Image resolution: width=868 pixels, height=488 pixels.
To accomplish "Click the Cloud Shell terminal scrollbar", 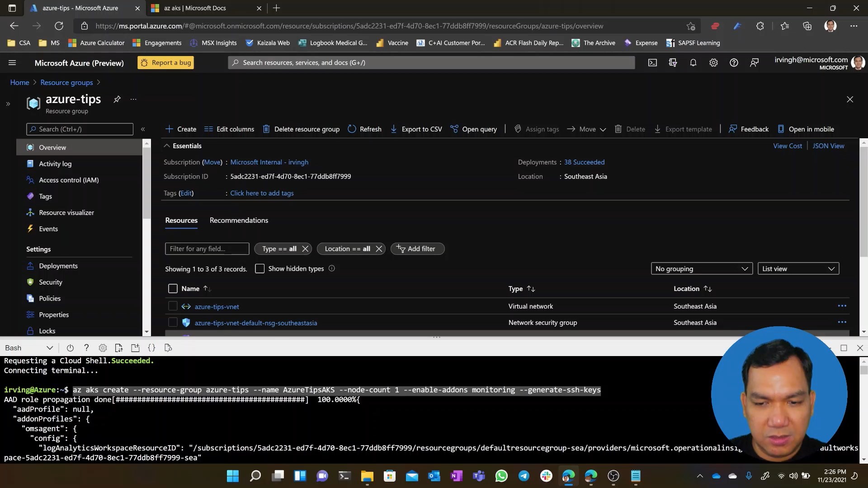I will (x=864, y=370).
